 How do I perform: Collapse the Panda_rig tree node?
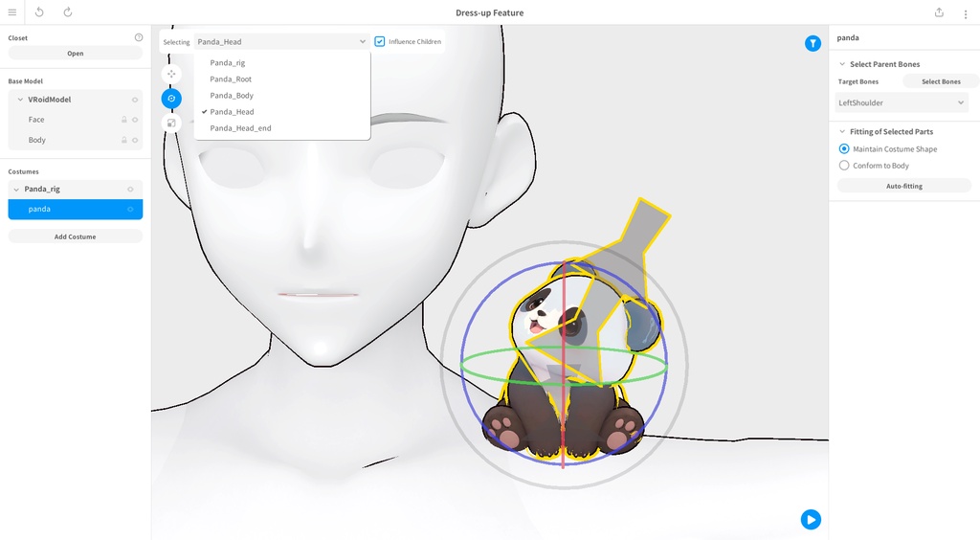point(16,189)
